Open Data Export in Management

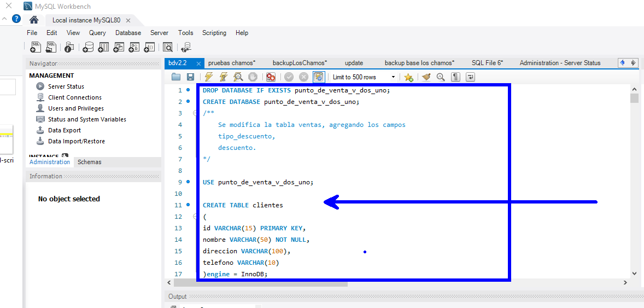pos(64,130)
